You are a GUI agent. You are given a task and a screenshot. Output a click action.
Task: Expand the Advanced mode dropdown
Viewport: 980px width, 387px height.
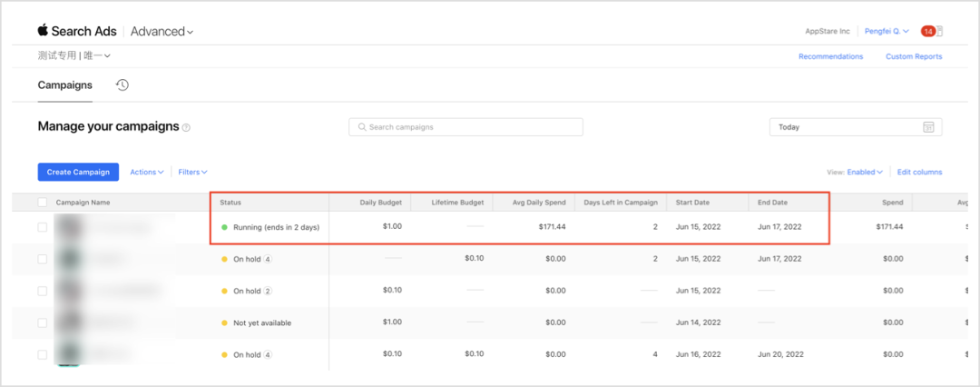coord(162,32)
